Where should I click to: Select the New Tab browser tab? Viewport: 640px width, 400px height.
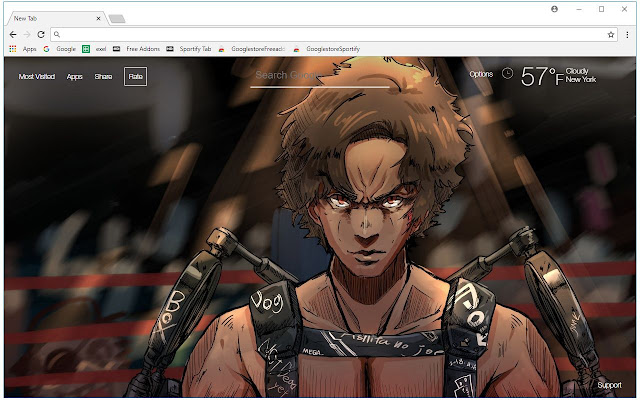coord(55,18)
